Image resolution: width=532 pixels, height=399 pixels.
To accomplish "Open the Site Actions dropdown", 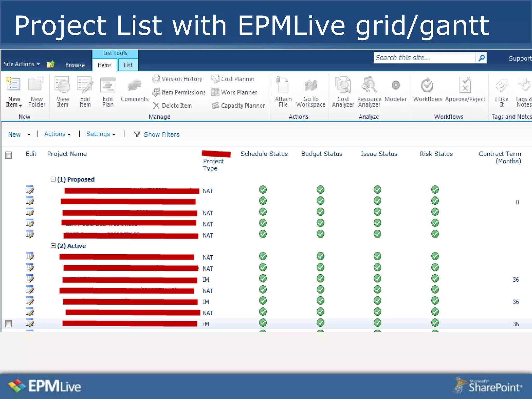I will click(22, 64).
